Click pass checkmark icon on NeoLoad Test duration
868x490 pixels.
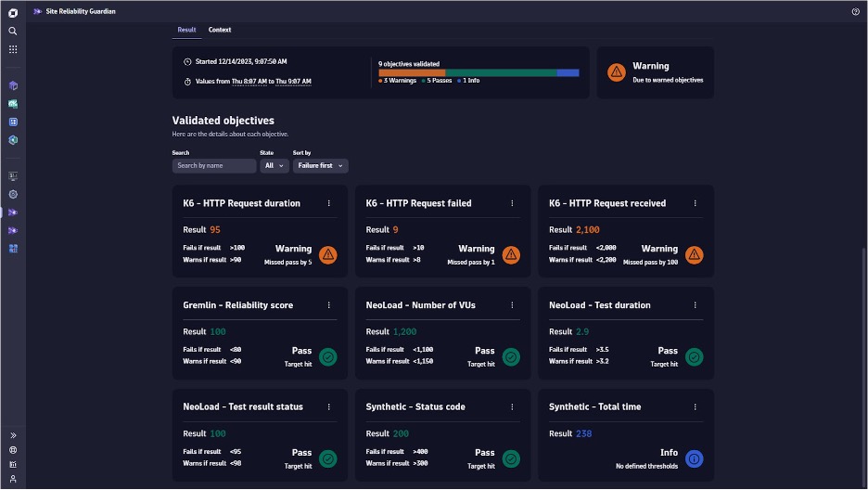coord(695,356)
